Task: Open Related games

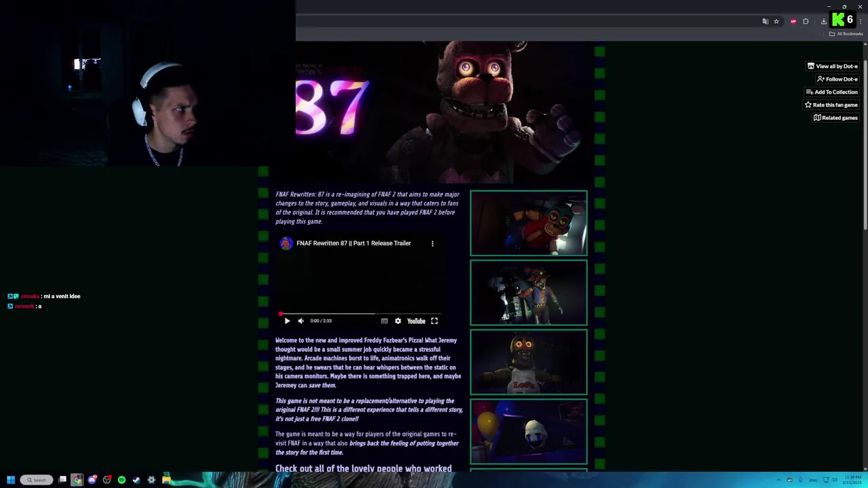Action: 835,118
